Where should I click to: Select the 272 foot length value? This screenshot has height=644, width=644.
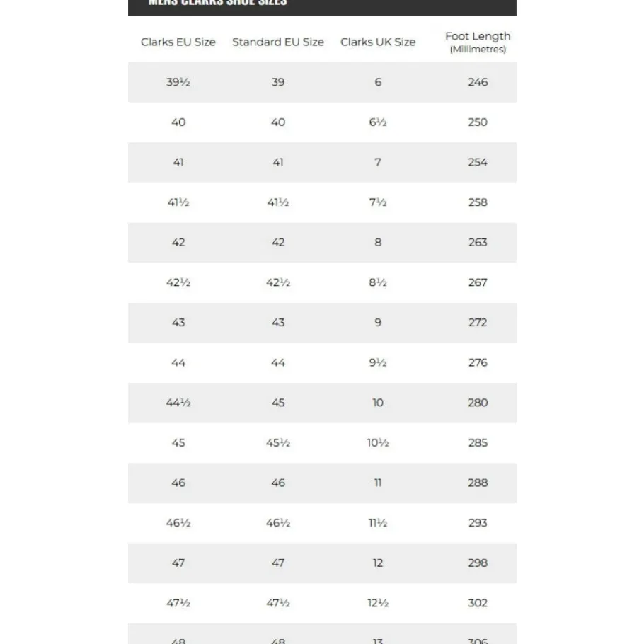tap(478, 323)
